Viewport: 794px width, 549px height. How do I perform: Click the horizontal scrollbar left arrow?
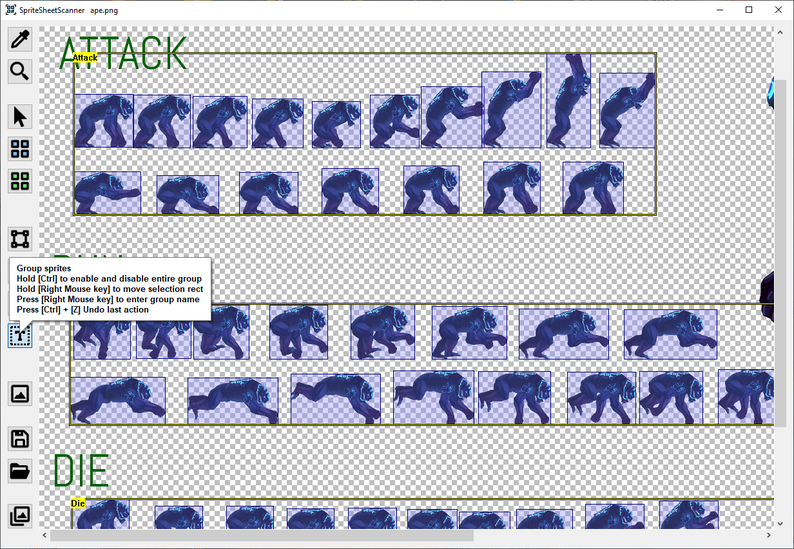(x=45, y=535)
